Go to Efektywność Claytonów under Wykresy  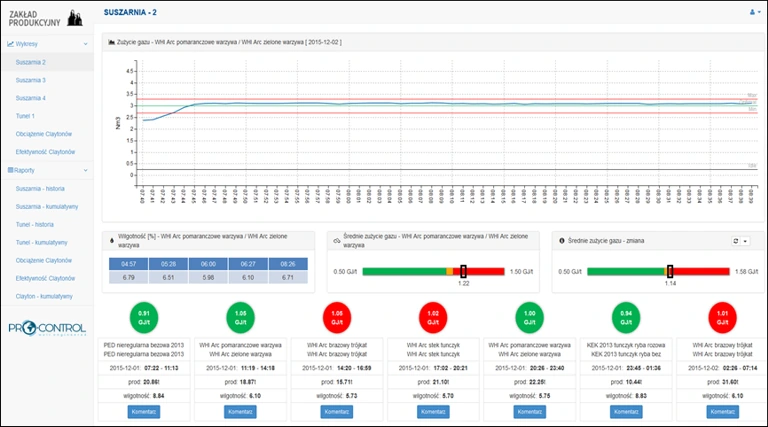pyautogui.click(x=46, y=152)
